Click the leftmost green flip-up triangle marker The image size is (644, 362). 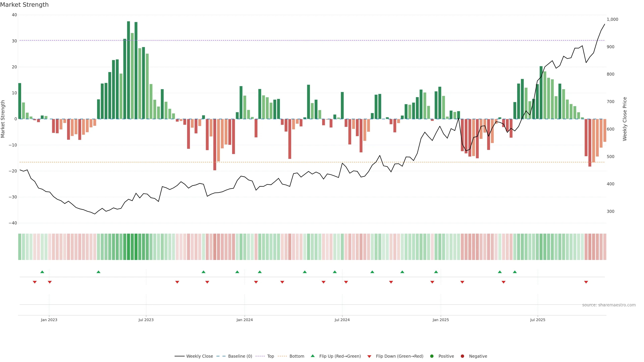[x=42, y=272]
